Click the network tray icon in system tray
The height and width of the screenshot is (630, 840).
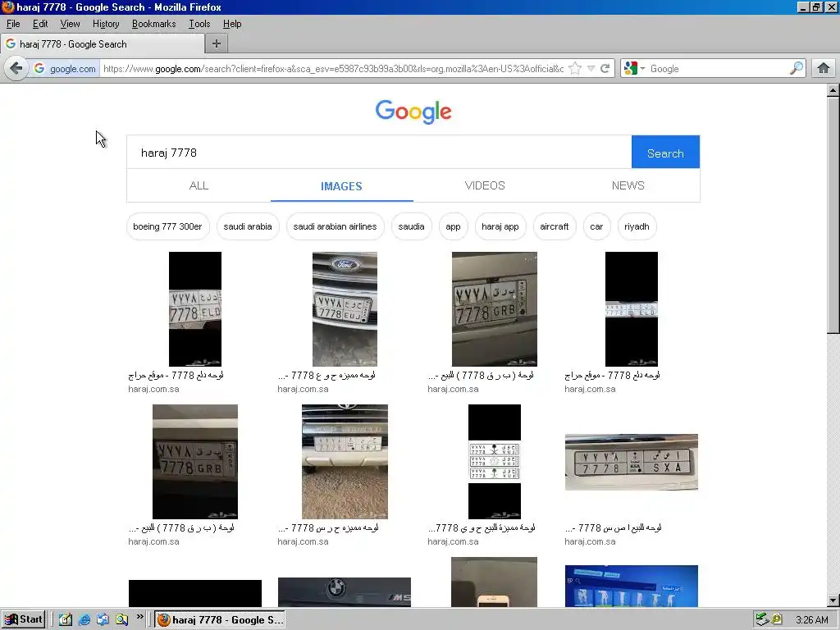click(x=761, y=620)
